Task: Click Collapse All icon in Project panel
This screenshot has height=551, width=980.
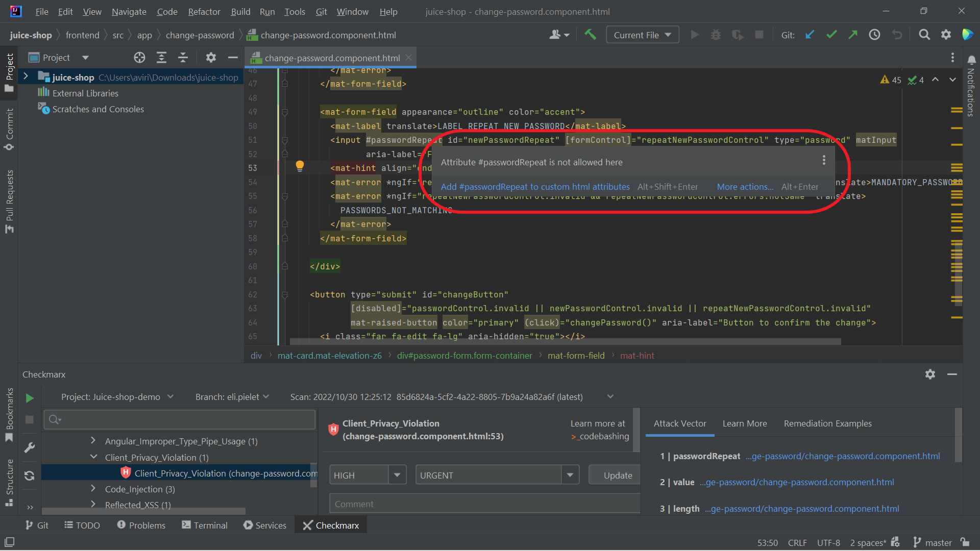Action: pos(183,58)
